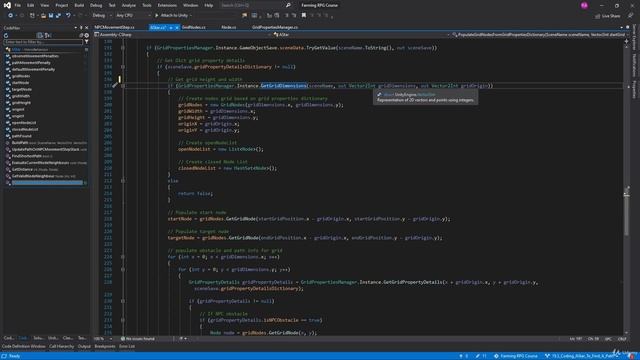This screenshot has height=360, width=640.
Task: Open the File menu
Action: click(18, 5)
